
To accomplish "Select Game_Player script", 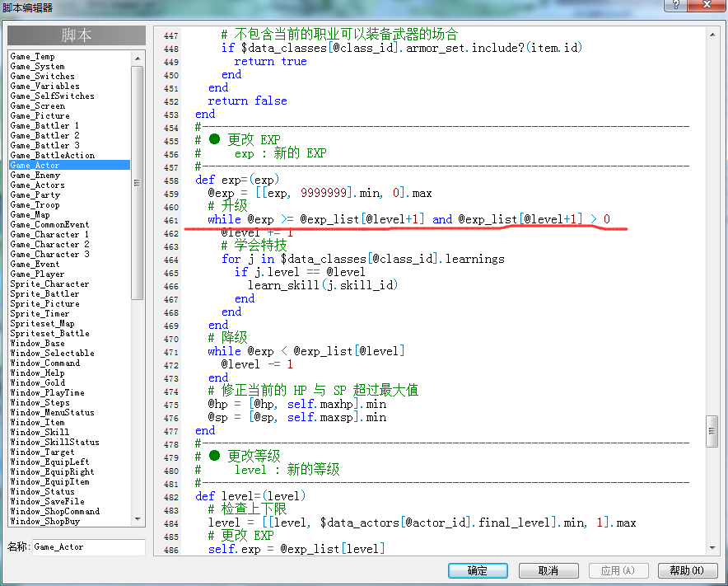I will (x=38, y=274).
